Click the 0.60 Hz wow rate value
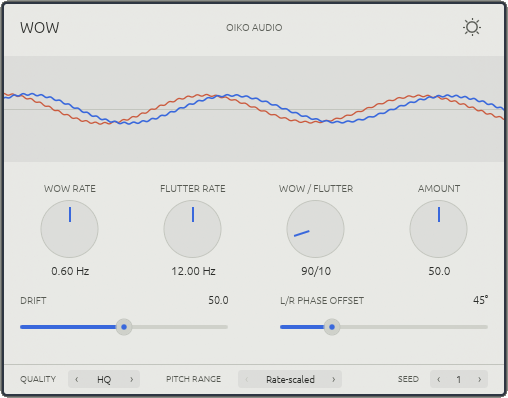Screen dimensions: 508x398 (70, 271)
